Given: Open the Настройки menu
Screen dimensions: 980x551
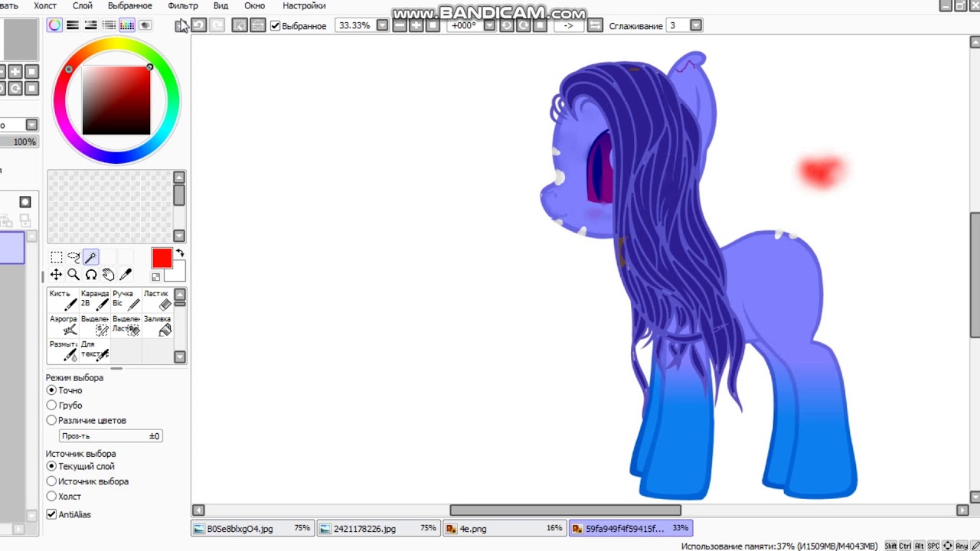Looking at the screenshot, I should [x=304, y=5].
